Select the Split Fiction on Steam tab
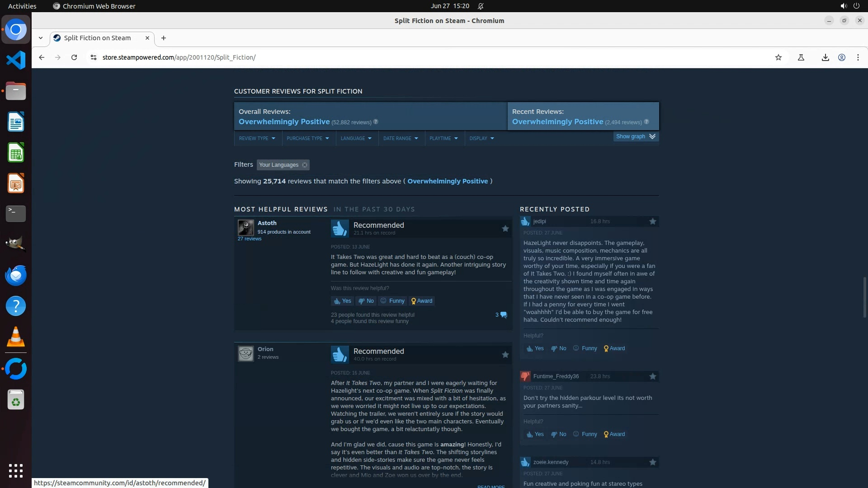The image size is (868, 488). (97, 38)
